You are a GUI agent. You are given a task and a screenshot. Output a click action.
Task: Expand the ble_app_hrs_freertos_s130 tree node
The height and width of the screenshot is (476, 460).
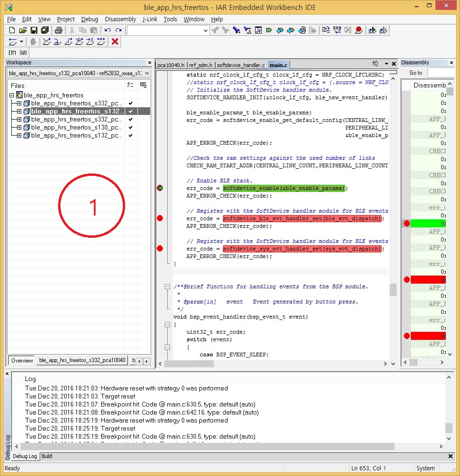[19, 128]
